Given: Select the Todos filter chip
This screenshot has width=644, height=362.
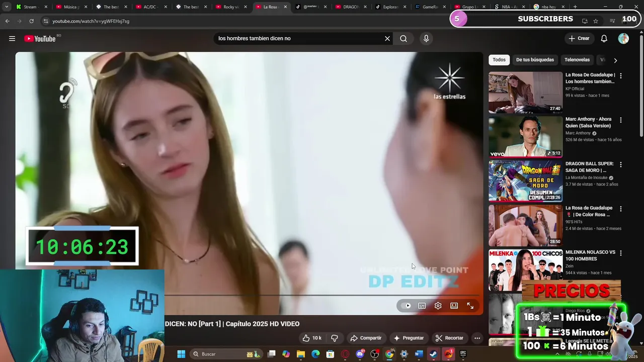Looking at the screenshot, I should pyautogui.click(x=499, y=60).
